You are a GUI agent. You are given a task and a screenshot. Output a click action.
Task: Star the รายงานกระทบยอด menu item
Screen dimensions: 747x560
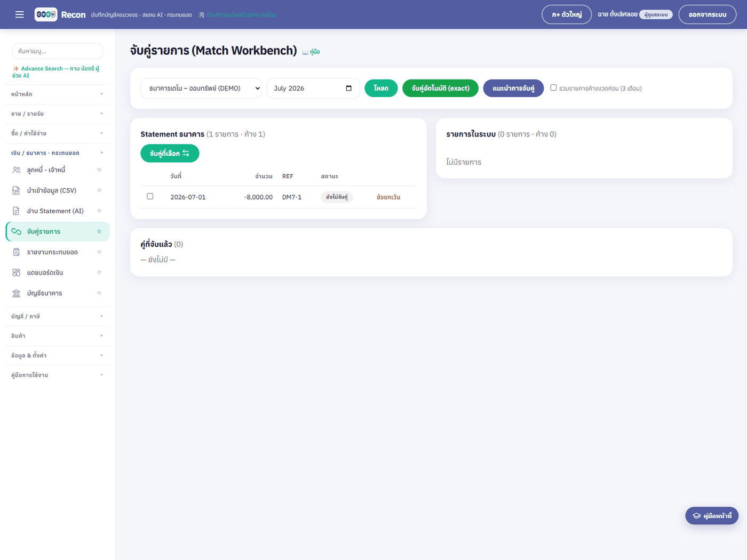click(x=99, y=252)
